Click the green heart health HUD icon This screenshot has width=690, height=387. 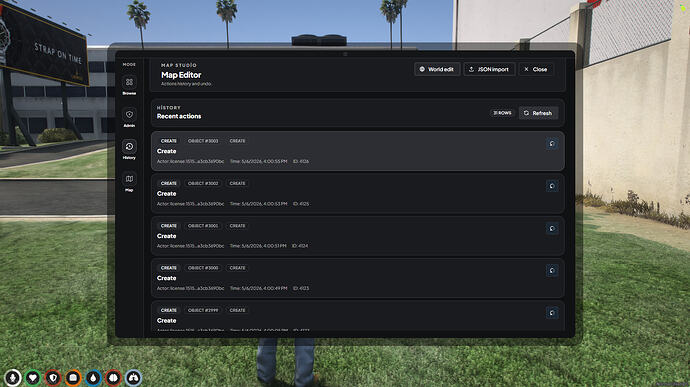click(33, 378)
